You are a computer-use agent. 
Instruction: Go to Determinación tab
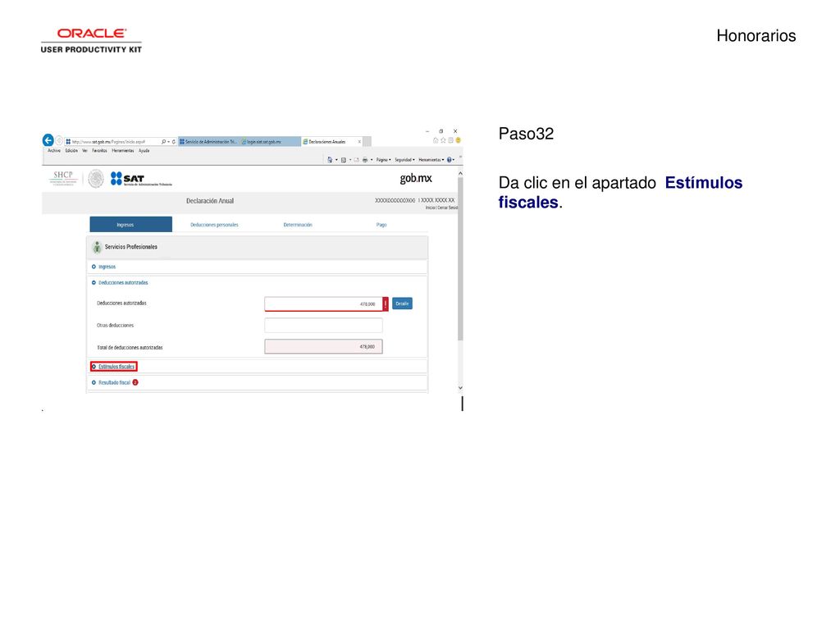(x=298, y=225)
